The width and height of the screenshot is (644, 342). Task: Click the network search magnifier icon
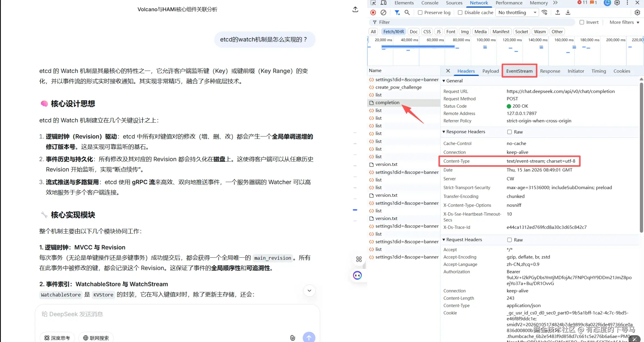[x=407, y=12]
